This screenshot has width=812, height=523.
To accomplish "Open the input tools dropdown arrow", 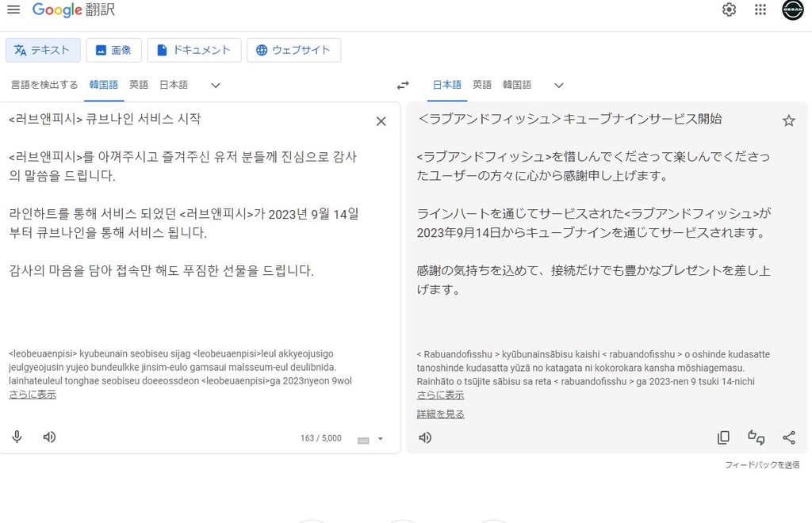I will (381, 439).
